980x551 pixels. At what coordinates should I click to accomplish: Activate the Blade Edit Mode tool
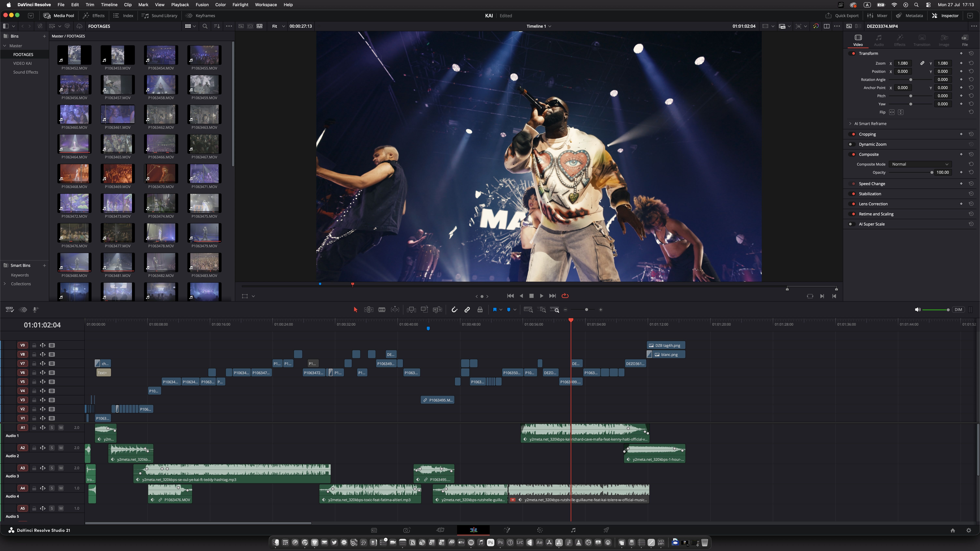[x=382, y=310]
